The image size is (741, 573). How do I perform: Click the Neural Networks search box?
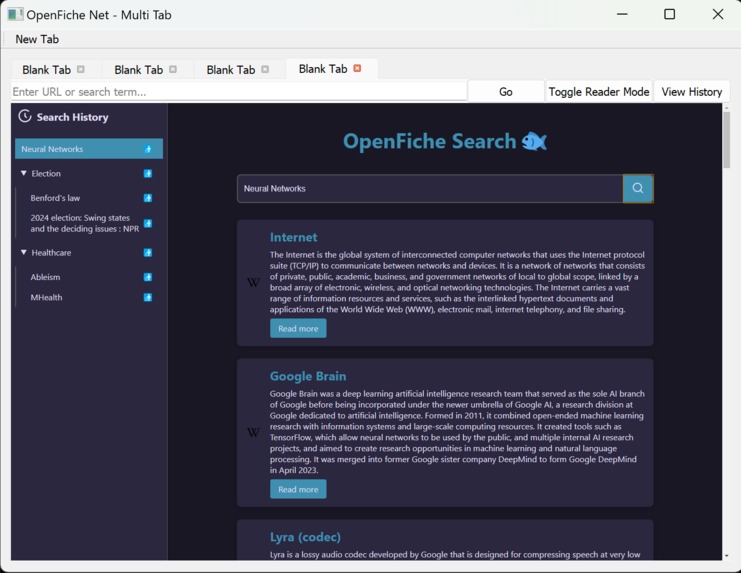pos(430,188)
